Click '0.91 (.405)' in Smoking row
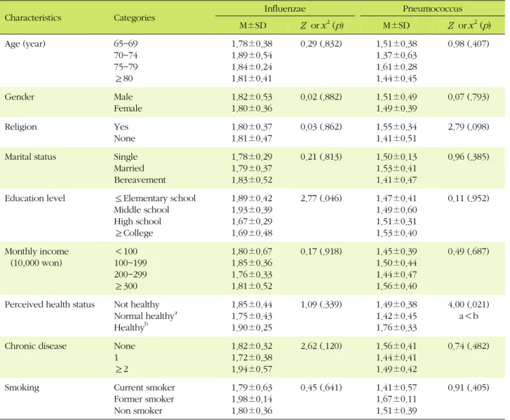Viewport: 510px width, 420px height. (x=469, y=388)
